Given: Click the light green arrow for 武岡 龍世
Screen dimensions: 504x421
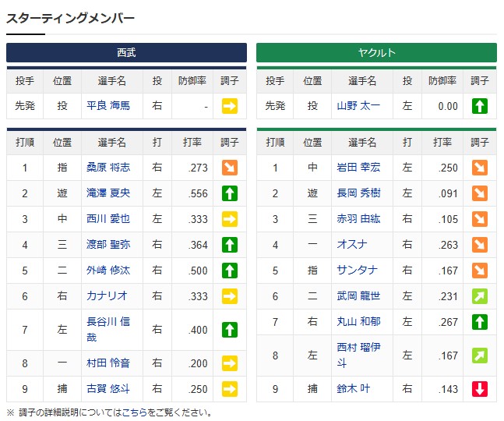Looking at the screenshot, I should click(x=480, y=296).
